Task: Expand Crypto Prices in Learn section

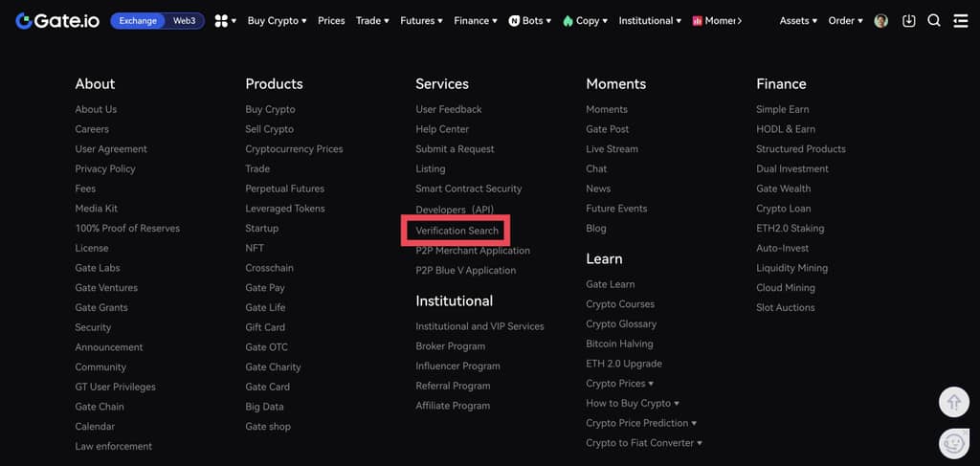Action: coord(619,384)
